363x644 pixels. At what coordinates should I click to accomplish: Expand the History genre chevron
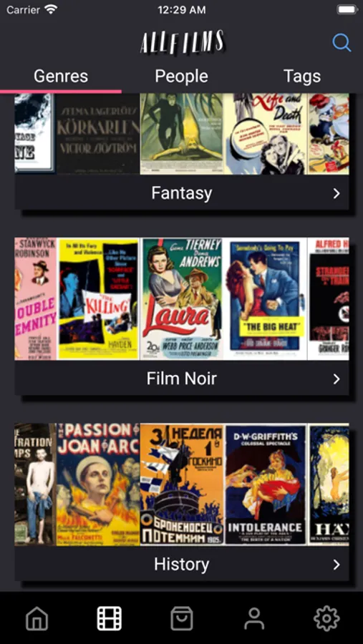pos(337,565)
